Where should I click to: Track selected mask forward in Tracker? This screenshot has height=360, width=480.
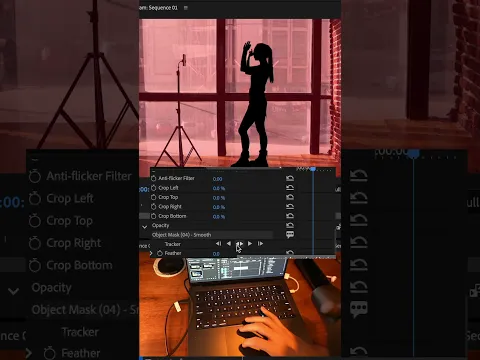point(250,244)
